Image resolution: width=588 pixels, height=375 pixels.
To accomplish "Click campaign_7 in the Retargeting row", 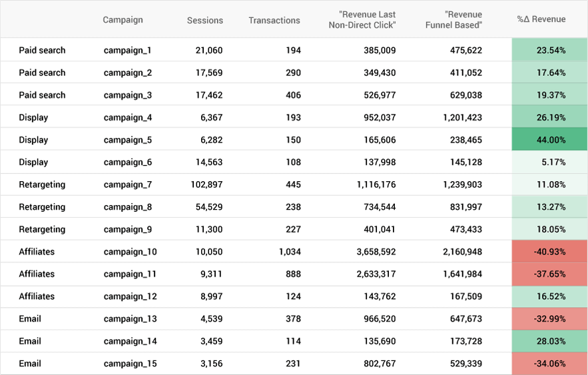I will (x=127, y=185).
